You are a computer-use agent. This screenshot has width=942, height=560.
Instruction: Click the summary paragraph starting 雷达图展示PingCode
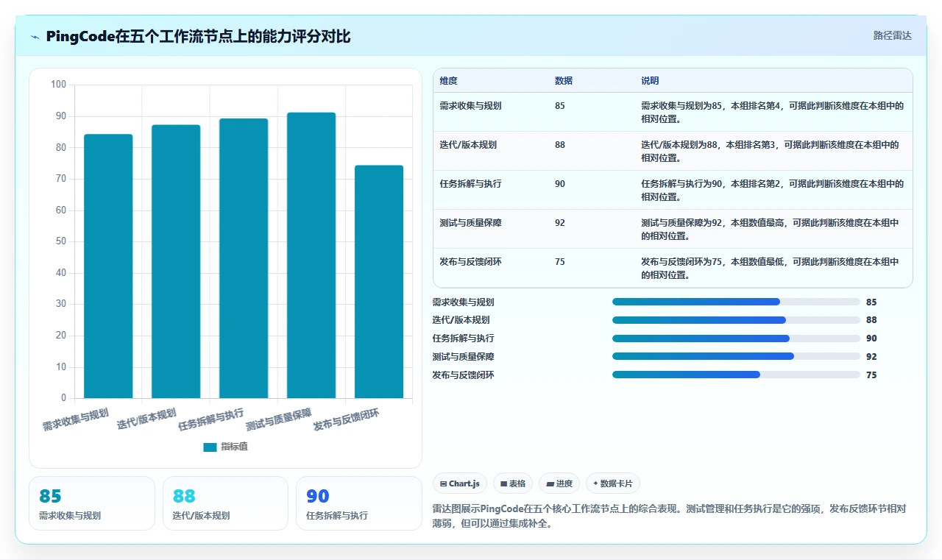669,517
